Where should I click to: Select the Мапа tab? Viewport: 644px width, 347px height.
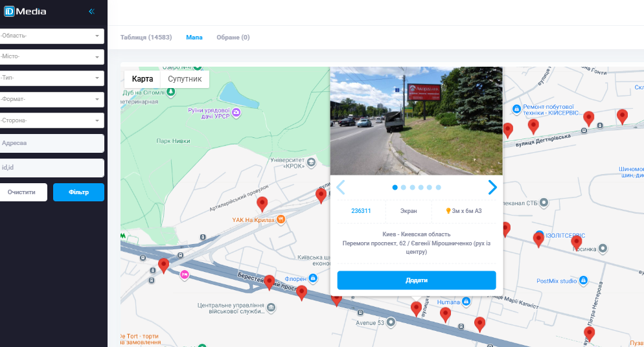pyautogui.click(x=194, y=38)
